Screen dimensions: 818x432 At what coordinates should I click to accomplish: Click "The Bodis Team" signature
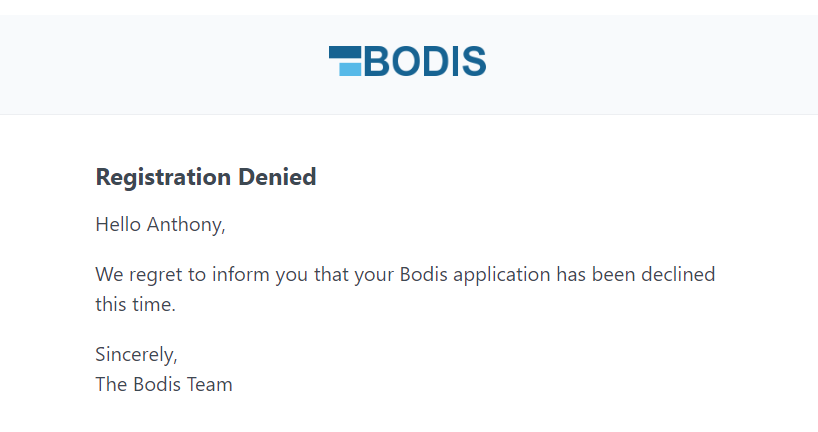164,384
